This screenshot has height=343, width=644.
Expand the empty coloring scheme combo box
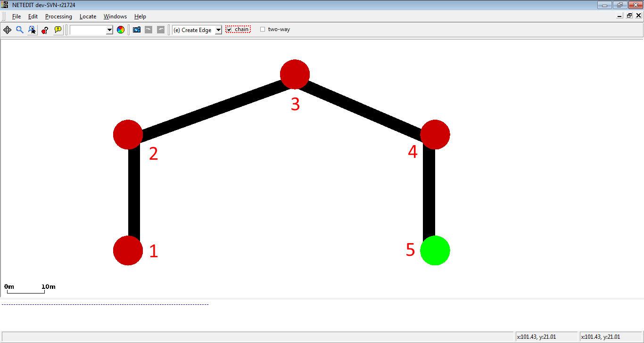[x=109, y=30]
